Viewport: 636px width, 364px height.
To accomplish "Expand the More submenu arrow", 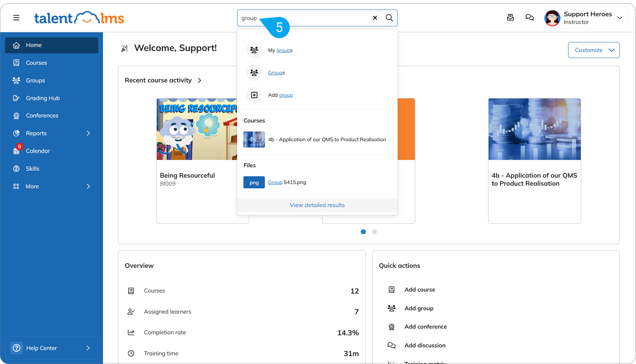I will pos(88,186).
